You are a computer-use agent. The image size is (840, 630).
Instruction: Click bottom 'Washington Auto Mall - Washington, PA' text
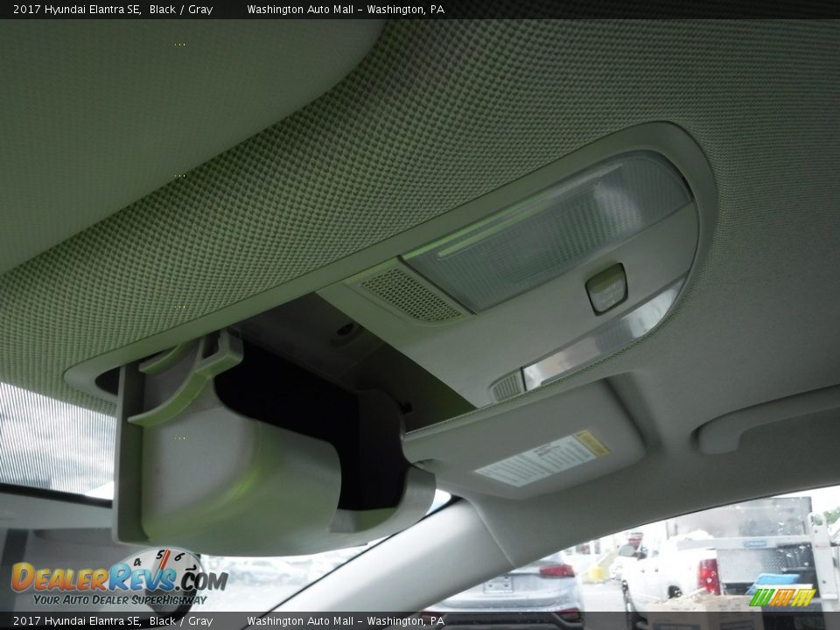point(345,621)
